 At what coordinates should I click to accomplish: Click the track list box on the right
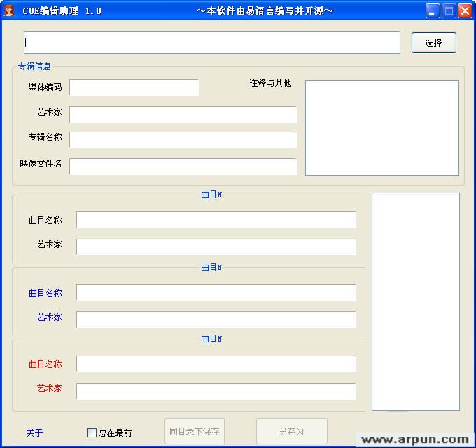pyautogui.click(x=415, y=301)
